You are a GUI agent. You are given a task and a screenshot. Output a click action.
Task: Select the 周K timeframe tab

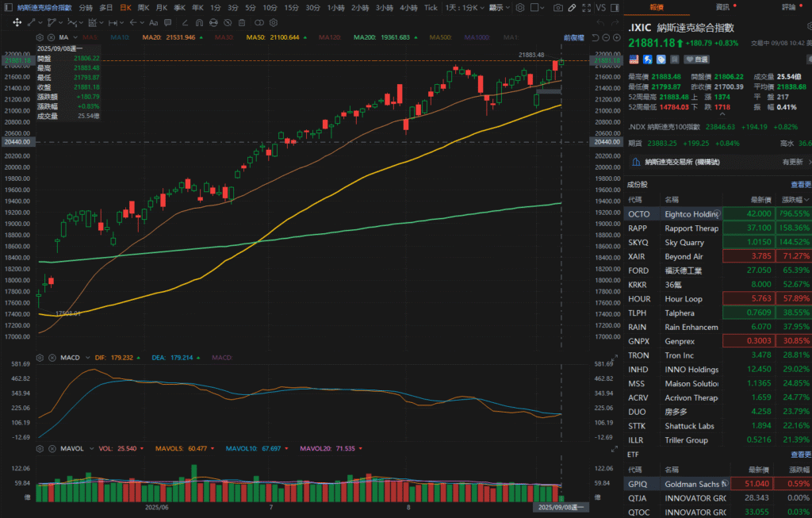144,7
